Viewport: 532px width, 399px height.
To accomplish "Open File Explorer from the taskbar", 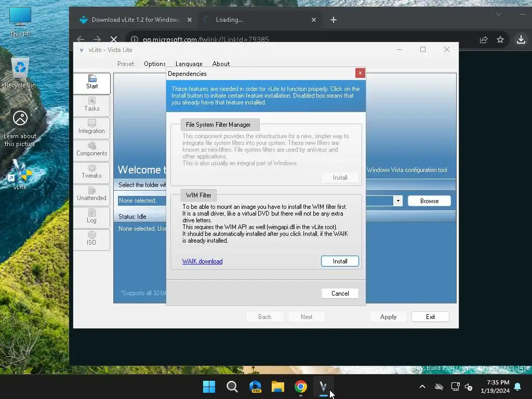I will [x=278, y=387].
